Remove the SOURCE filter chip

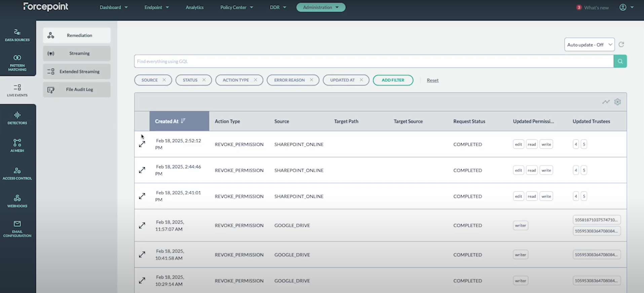click(164, 80)
